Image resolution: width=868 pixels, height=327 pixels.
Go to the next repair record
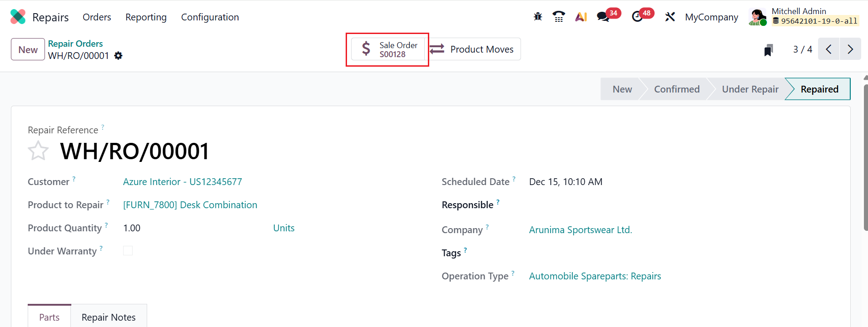[850, 49]
